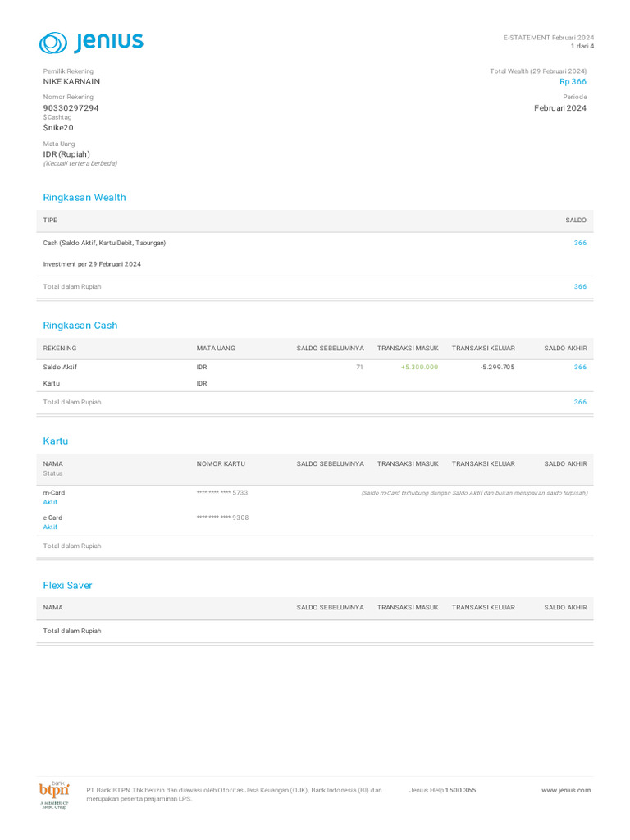Click the Kartu row in Ringkasan Cash
The height and width of the screenshot is (840, 630).
point(315,384)
